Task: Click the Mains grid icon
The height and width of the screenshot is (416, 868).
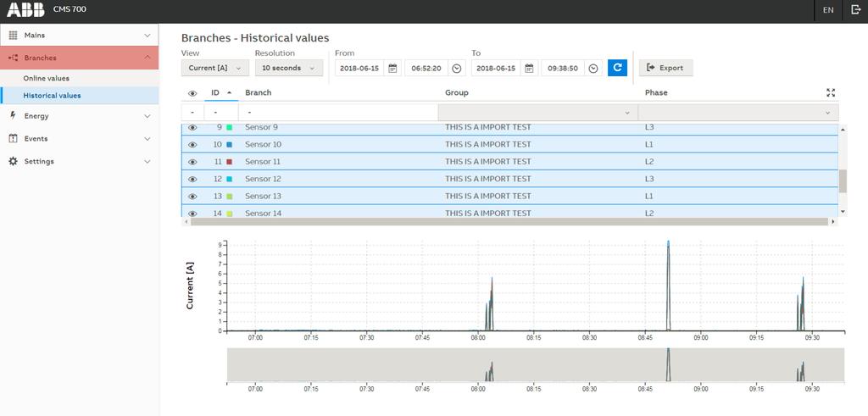Action: tap(14, 35)
